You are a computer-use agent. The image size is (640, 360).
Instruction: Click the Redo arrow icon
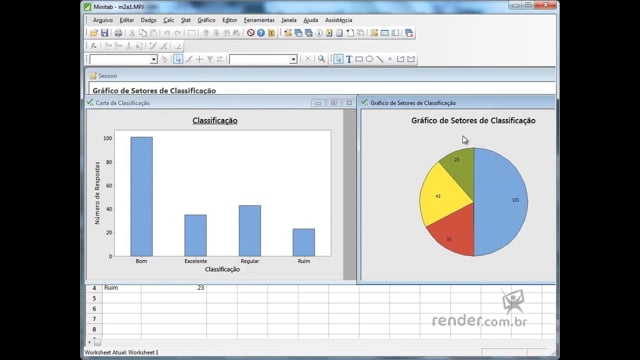coord(178,33)
